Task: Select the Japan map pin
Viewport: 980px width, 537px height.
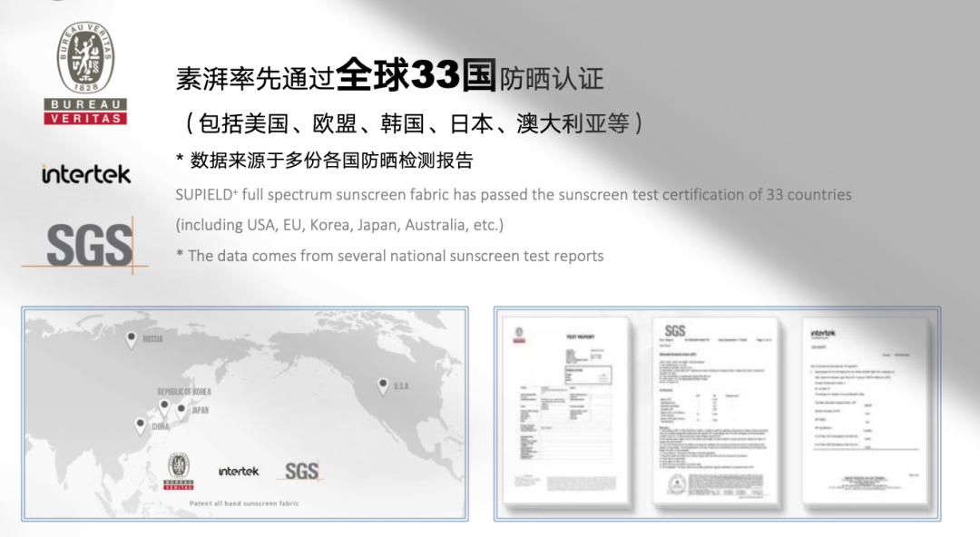Action: tap(181, 411)
